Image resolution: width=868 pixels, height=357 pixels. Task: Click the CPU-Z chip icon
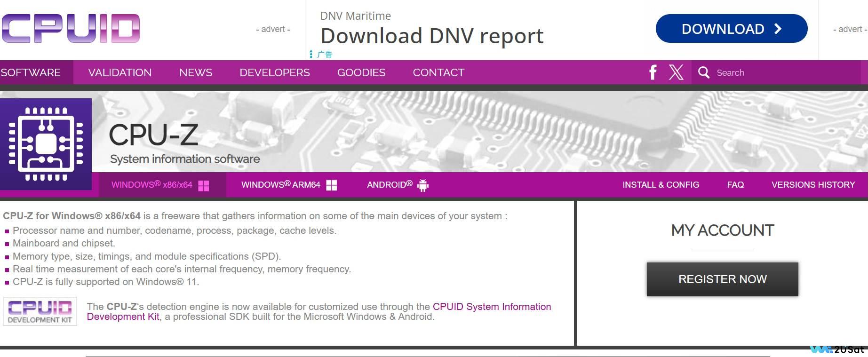pyautogui.click(x=46, y=144)
